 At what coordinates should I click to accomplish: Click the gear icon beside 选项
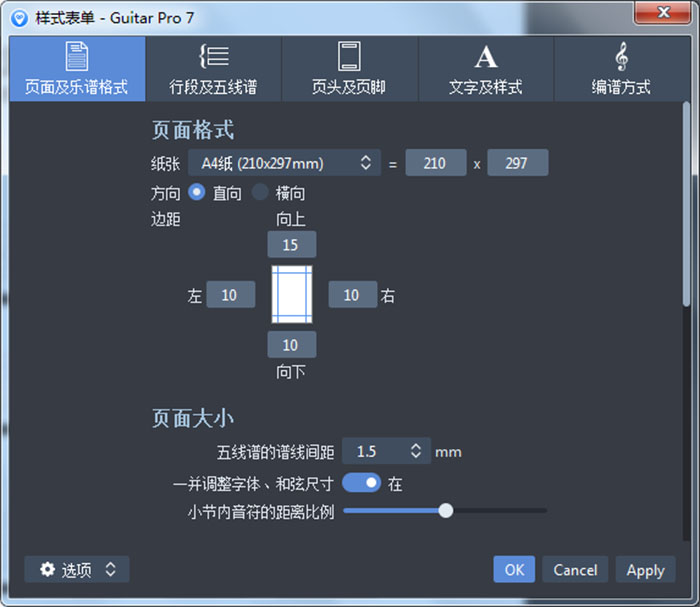(x=47, y=570)
